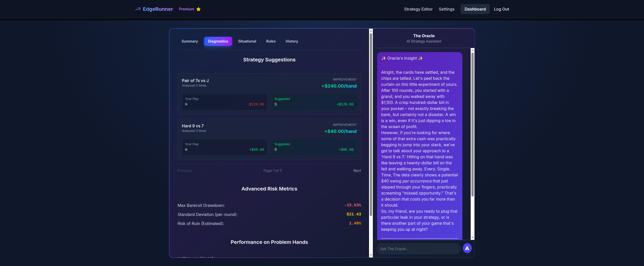Click the Oracle send message arrow icon
644x266 pixels.
click(467, 248)
